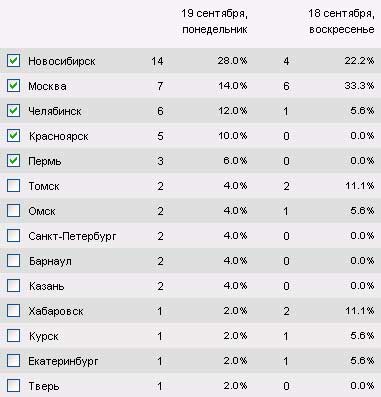Image resolution: width=381 pixels, height=397 pixels.
Task: Check the Омск checkbox
Action: point(13,211)
